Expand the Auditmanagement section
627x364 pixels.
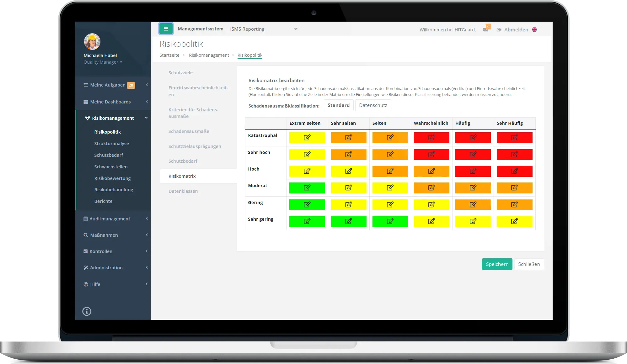(x=110, y=219)
